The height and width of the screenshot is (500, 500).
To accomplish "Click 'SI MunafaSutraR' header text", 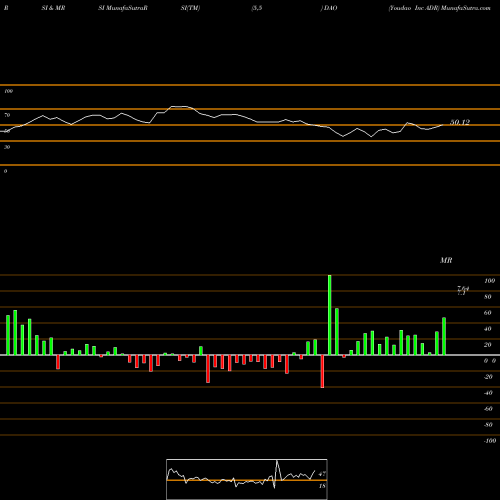I will [123, 8].
